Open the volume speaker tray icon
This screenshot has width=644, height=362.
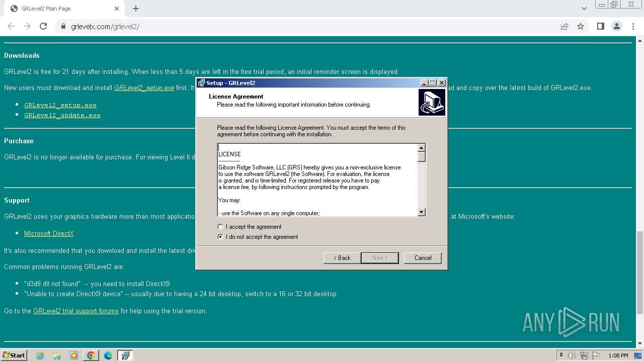click(x=572, y=355)
